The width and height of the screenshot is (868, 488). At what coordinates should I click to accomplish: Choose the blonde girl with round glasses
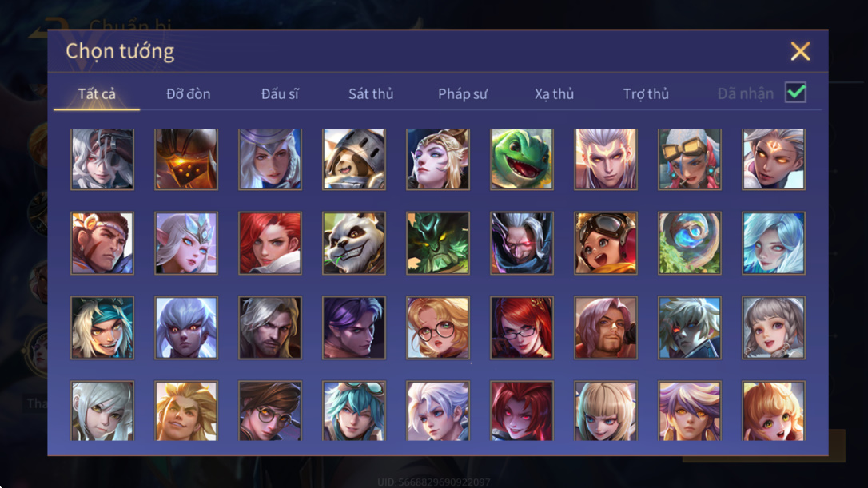[438, 327]
